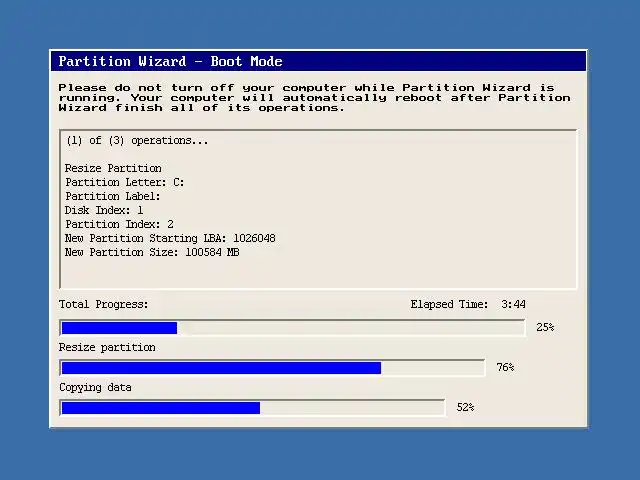Click the Resize partition progress bar
The image size is (640, 480).
pos(272,368)
